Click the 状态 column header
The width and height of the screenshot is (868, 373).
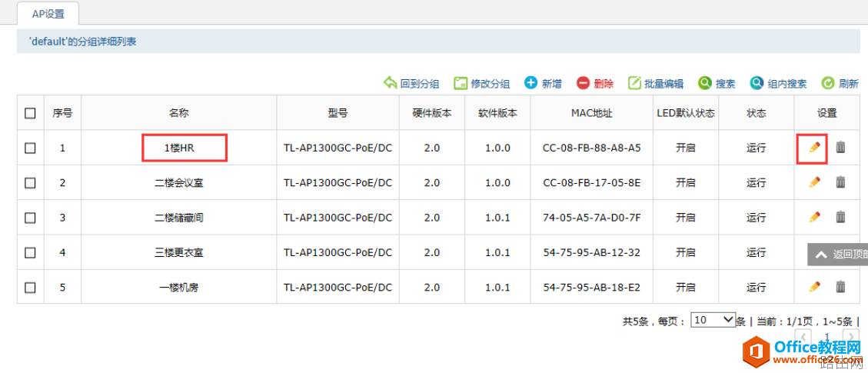757,113
